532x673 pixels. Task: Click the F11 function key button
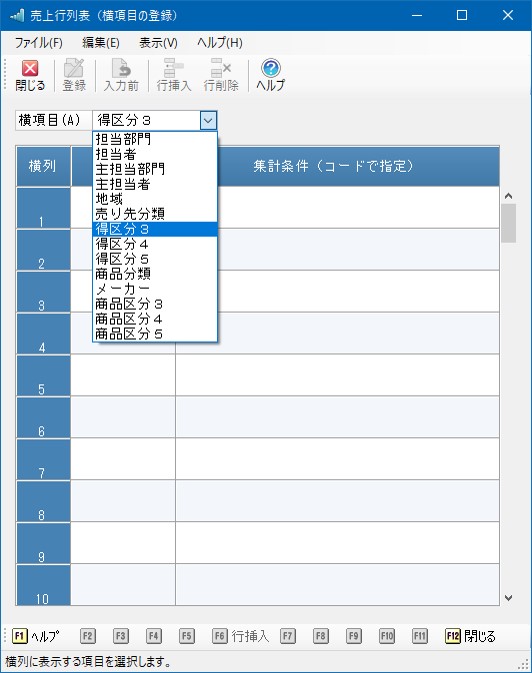[x=420, y=636]
